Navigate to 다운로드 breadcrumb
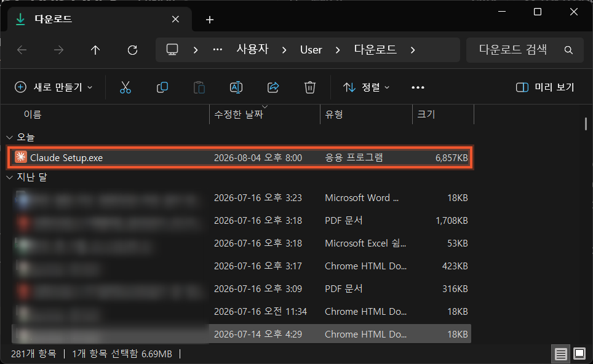The image size is (593, 364). click(375, 49)
